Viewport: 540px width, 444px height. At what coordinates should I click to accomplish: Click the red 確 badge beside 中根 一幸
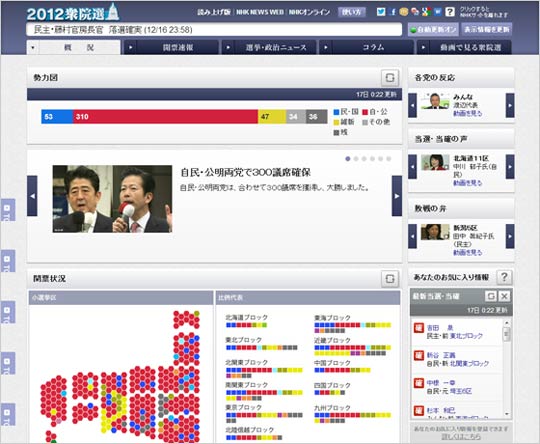coord(418,383)
